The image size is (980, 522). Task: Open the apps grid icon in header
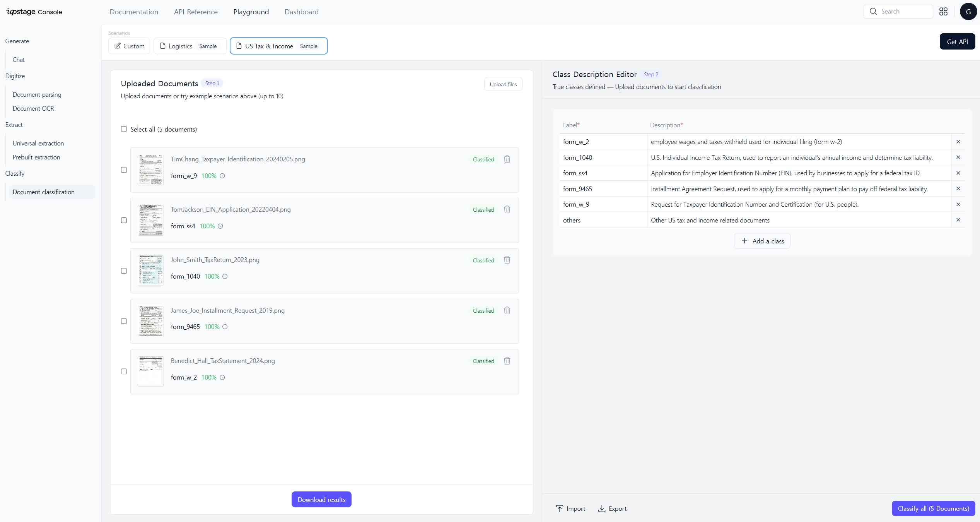tap(943, 12)
